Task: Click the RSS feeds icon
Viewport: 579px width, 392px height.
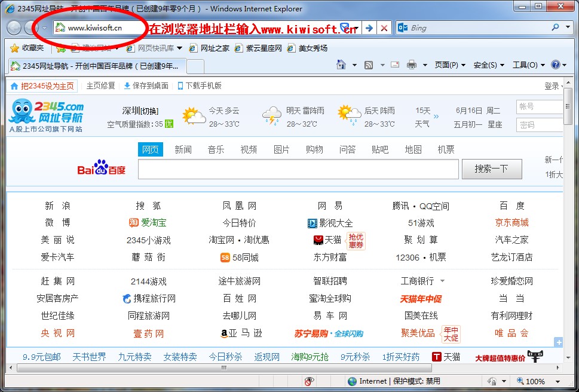Action: point(369,65)
